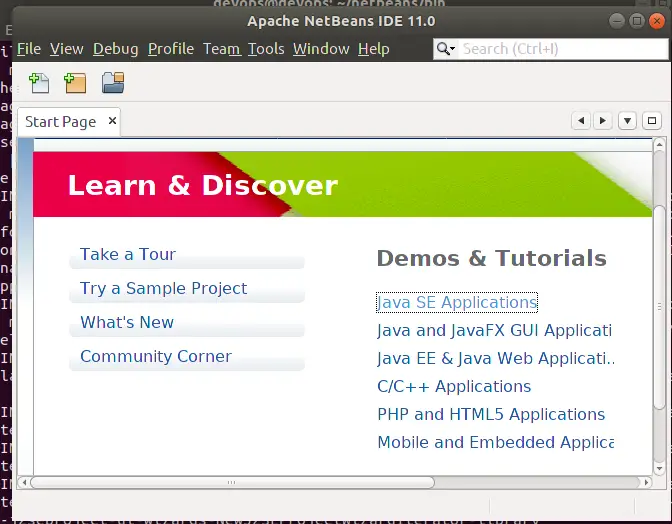The width and height of the screenshot is (672, 524).
Task: Click the horizontal scrollbar right arrow
Action: [646, 482]
